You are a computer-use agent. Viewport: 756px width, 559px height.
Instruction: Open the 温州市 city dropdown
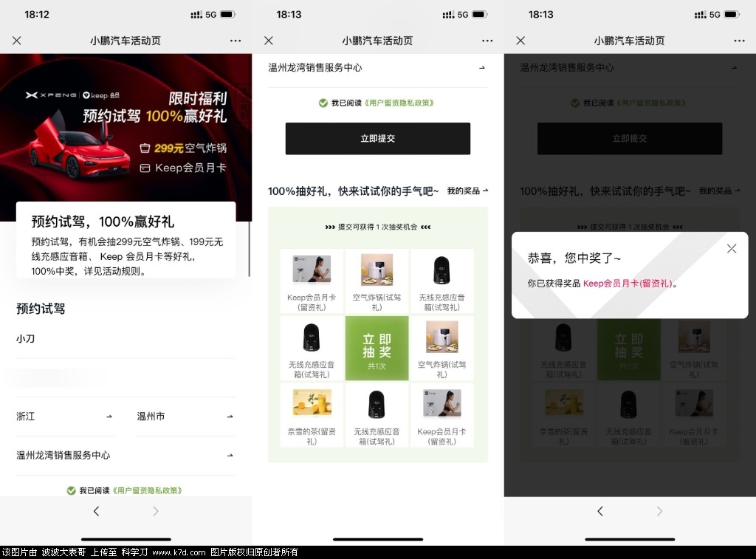click(x=185, y=416)
